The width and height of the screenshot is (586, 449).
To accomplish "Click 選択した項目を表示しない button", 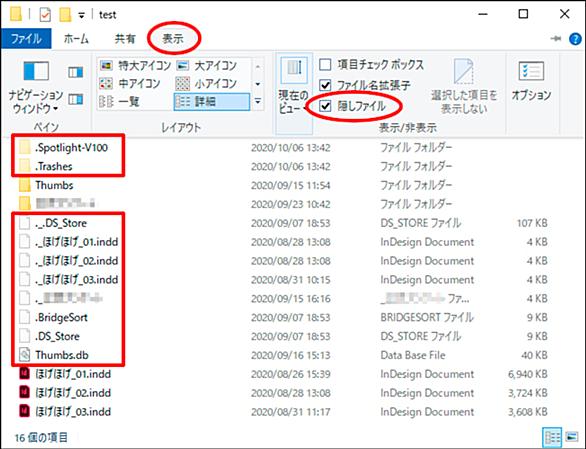I will tap(464, 86).
